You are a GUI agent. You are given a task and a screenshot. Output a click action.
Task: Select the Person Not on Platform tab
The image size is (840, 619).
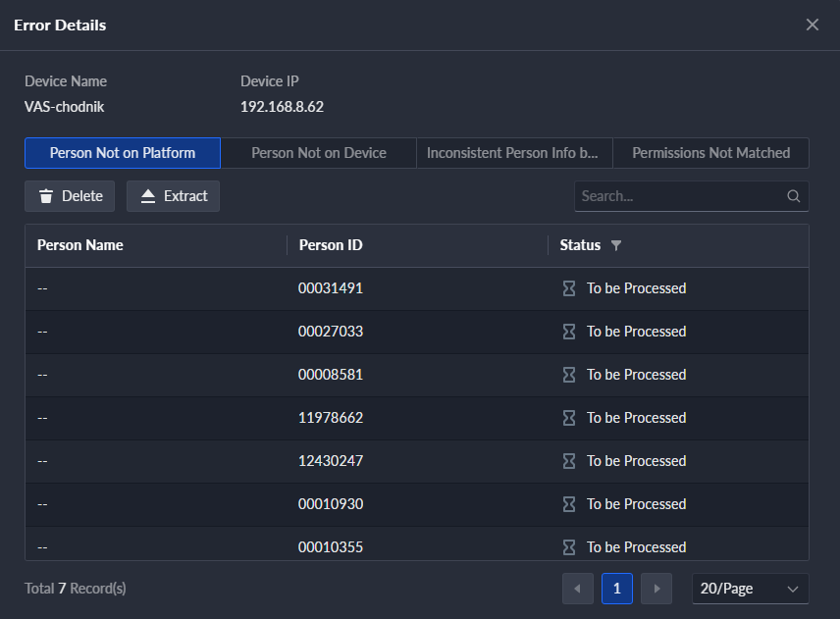click(123, 153)
